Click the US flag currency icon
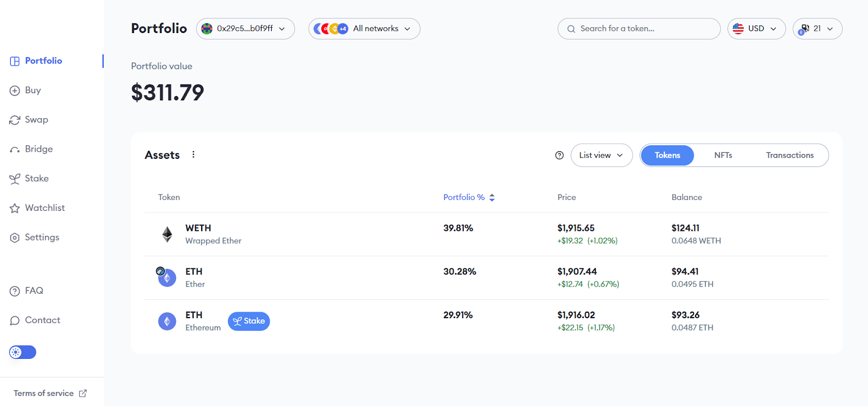Screen dimensions: 868x406 point(738,29)
